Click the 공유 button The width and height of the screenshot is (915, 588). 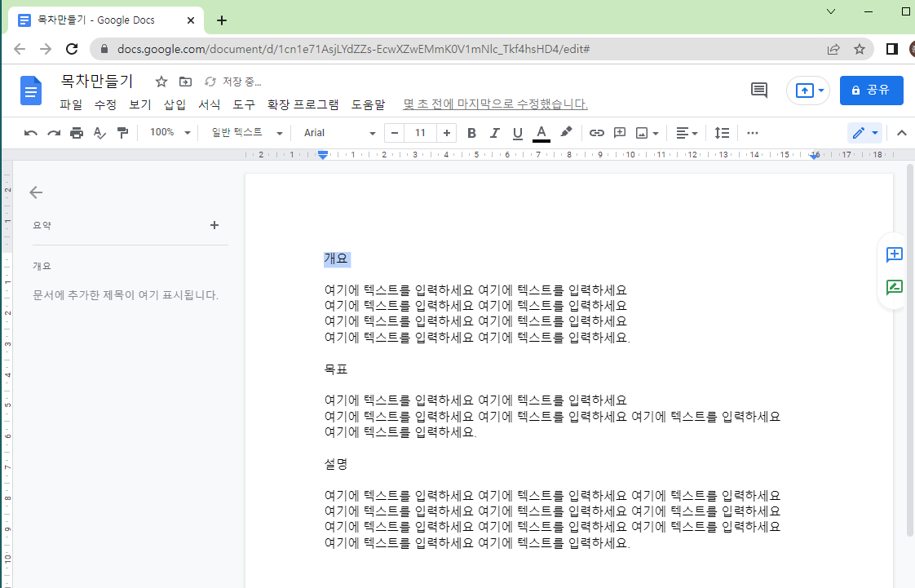(x=871, y=90)
